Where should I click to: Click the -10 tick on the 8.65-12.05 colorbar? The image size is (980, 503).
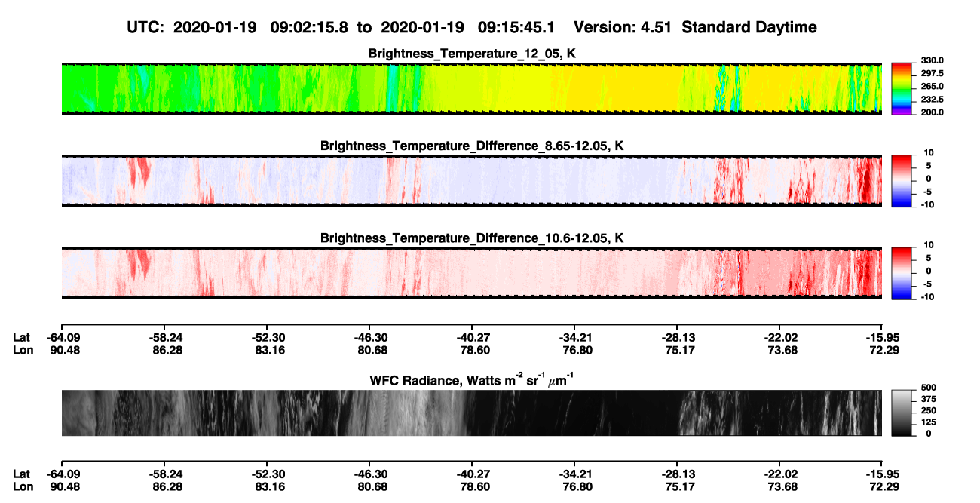[927, 205]
